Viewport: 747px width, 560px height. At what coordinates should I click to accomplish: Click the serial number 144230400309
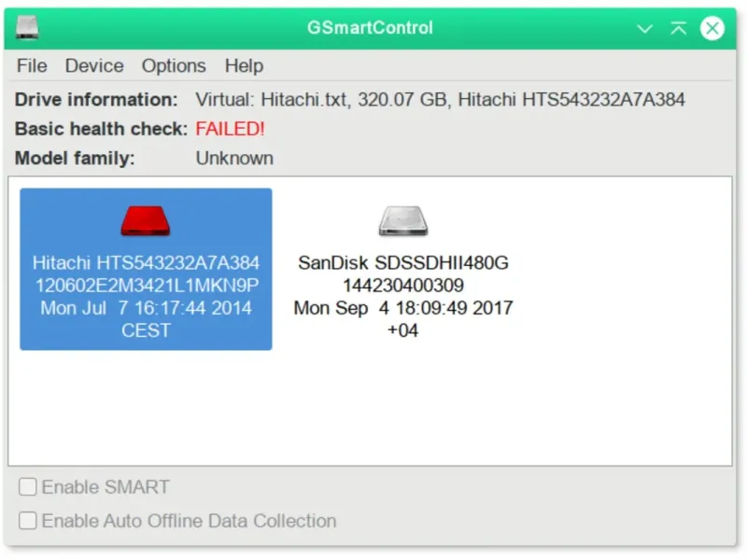tap(403, 286)
